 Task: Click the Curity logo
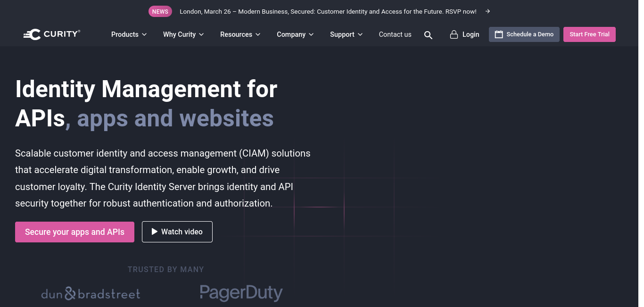pos(52,34)
